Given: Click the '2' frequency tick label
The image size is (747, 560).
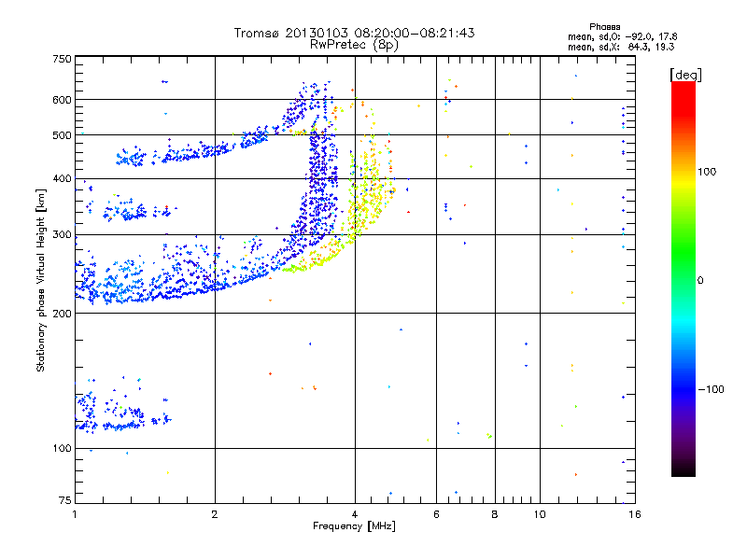Looking at the screenshot, I should pyautogui.click(x=215, y=514).
